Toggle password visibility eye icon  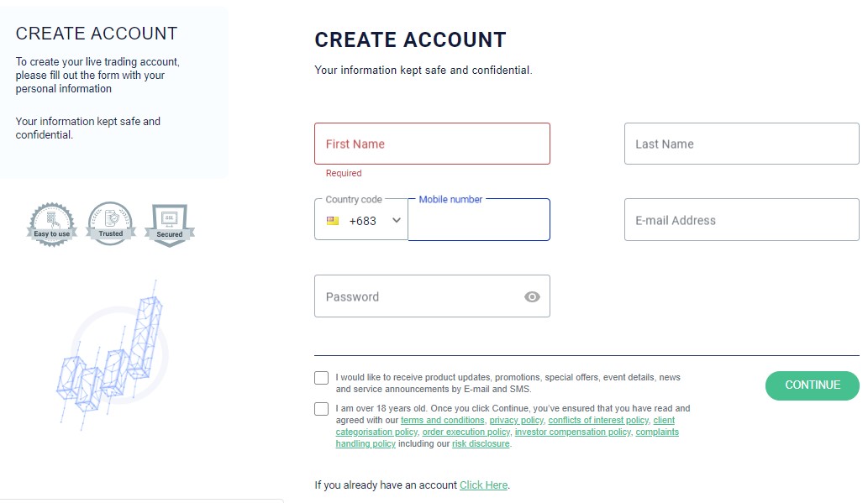[532, 296]
